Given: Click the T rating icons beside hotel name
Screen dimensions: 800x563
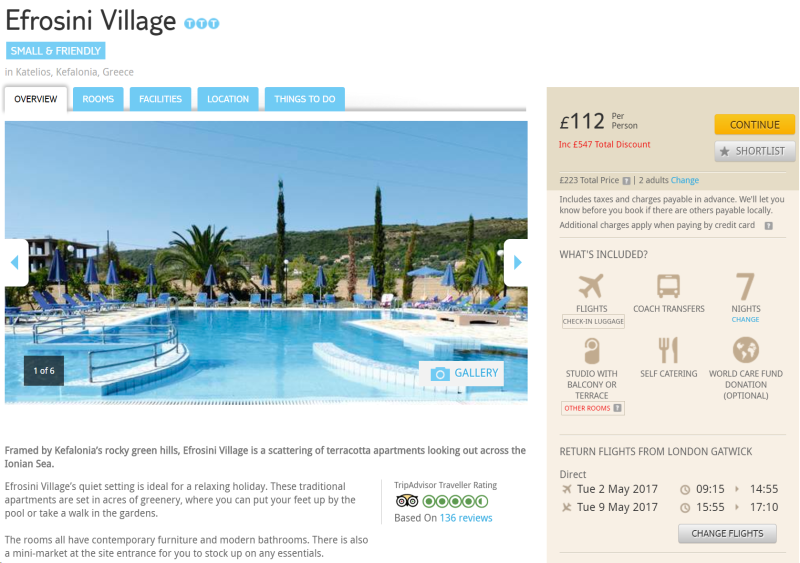Looking at the screenshot, I should (x=202, y=23).
